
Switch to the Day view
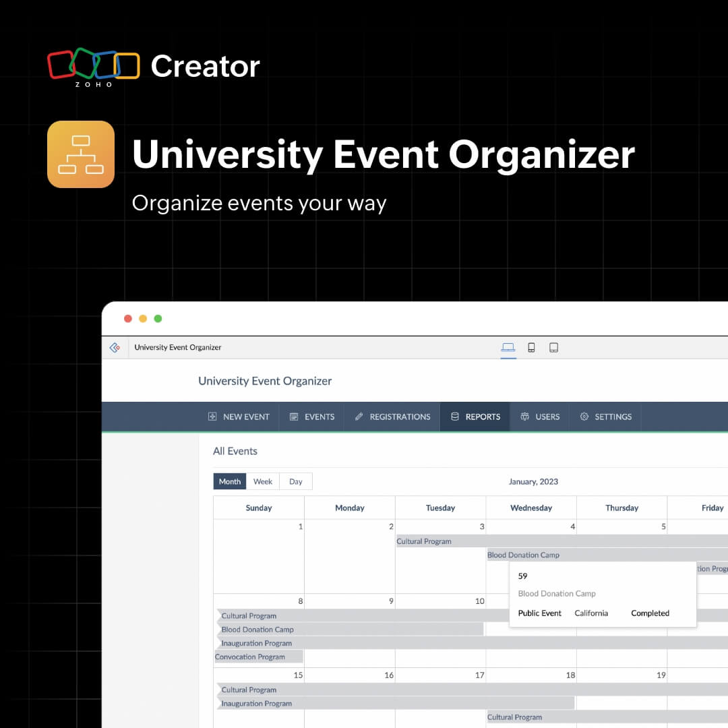(295, 481)
